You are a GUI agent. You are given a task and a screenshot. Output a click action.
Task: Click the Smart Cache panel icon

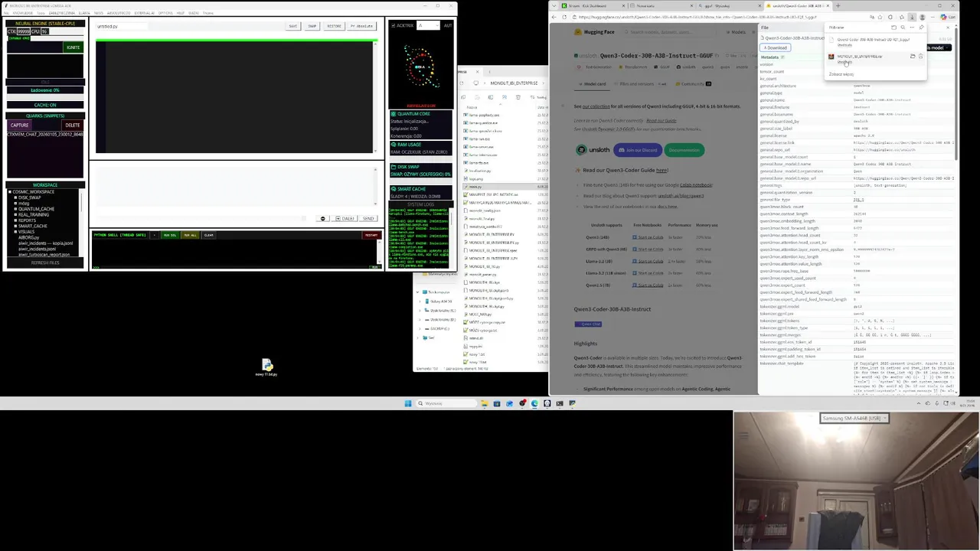click(x=394, y=189)
